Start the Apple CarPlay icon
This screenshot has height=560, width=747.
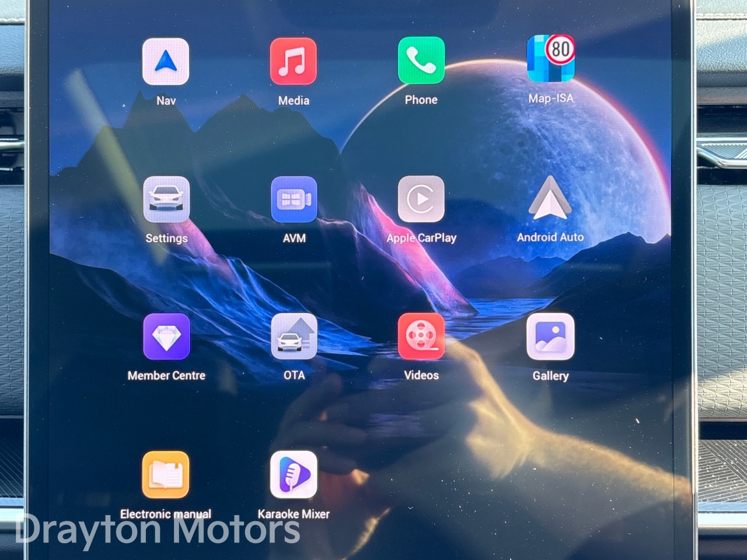coord(421,199)
